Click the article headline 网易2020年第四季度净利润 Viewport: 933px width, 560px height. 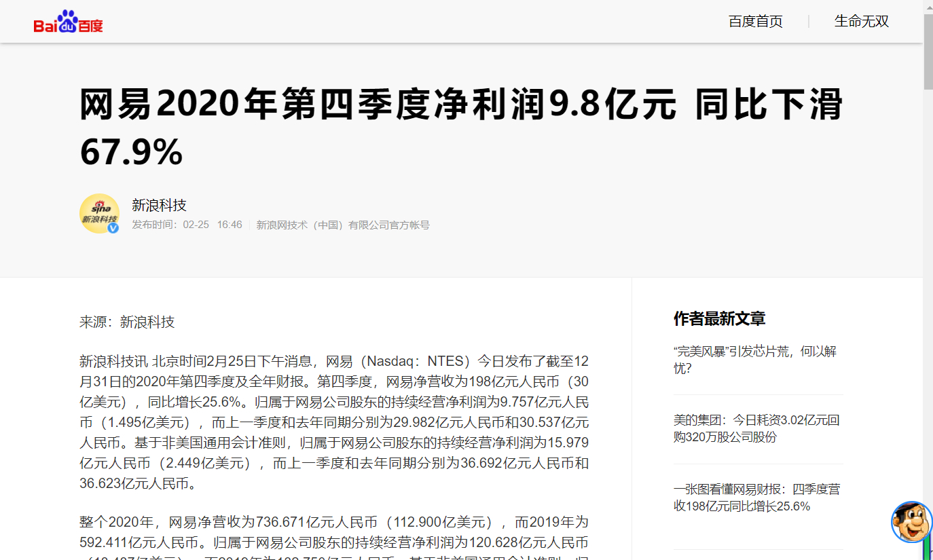coord(461,128)
